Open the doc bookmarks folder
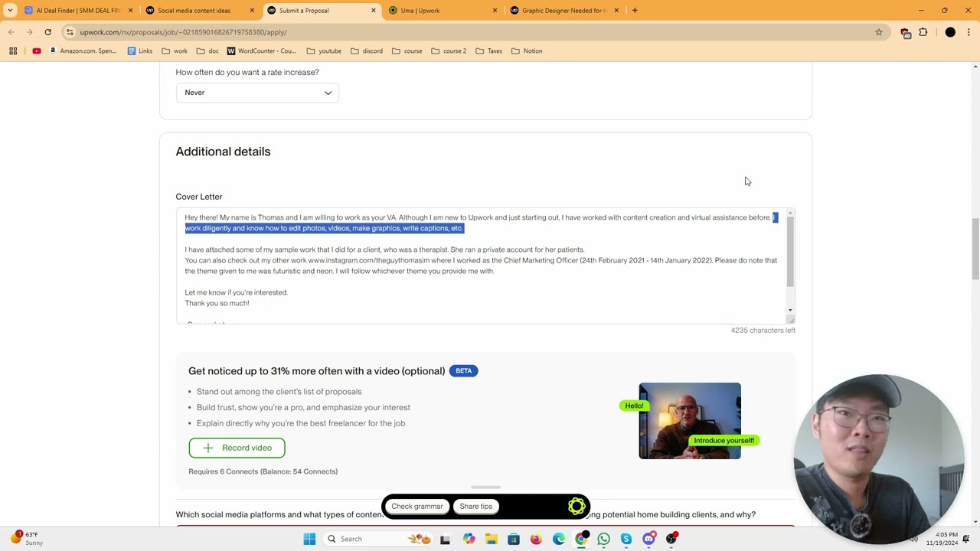Viewport: 980px width, 551px height. (x=207, y=51)
